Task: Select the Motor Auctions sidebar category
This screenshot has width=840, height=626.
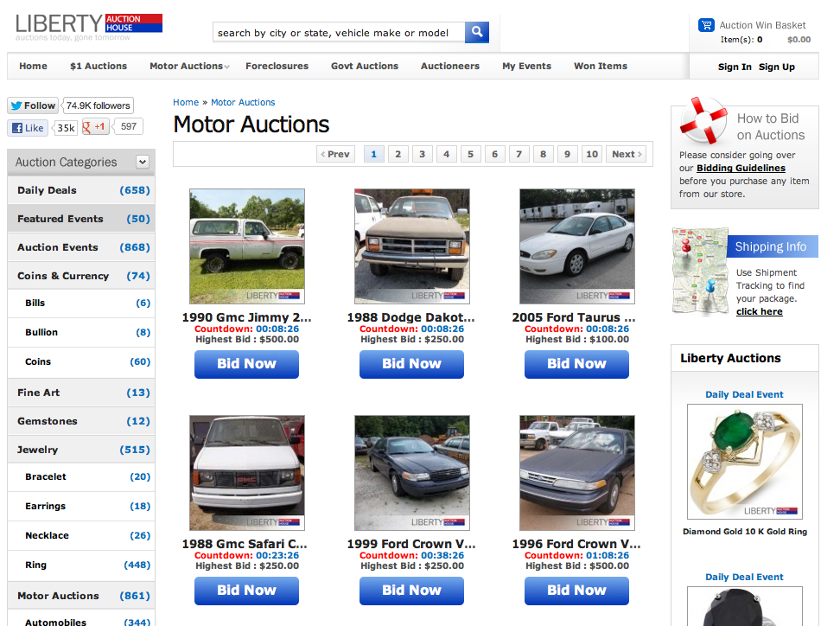Action: (81, 596)
